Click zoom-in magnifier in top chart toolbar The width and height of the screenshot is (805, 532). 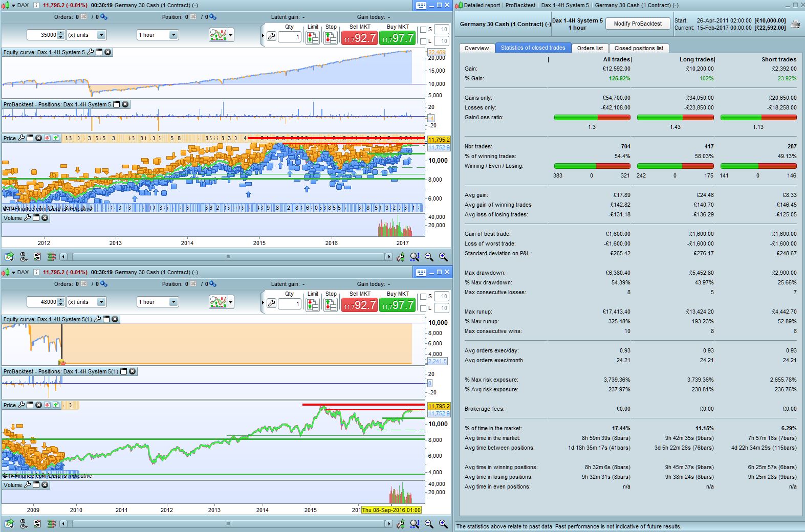point(443,257)
